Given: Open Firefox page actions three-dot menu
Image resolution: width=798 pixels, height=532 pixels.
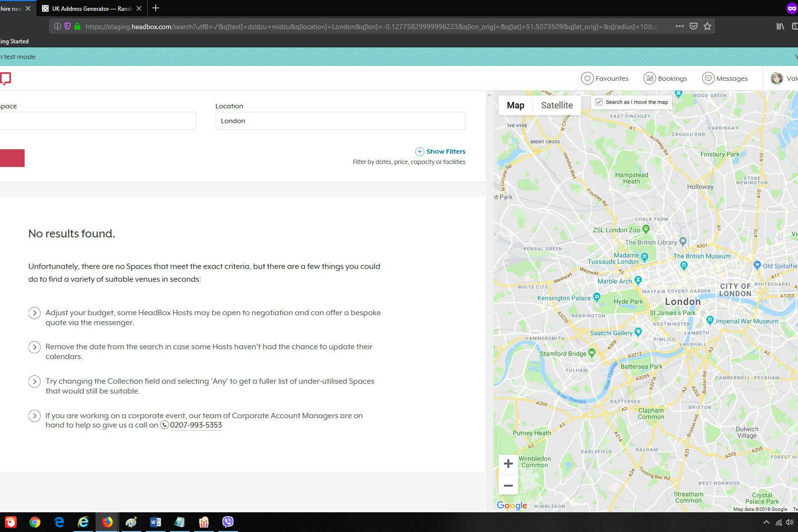Looking at the screenshot, I should [679, 27].
